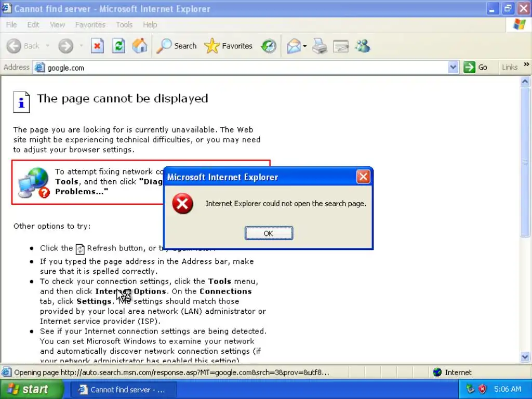The width and height of the screenshot is (532, 399).
Task: Stop page loading with the red X icon
Action: coord(97,46)
